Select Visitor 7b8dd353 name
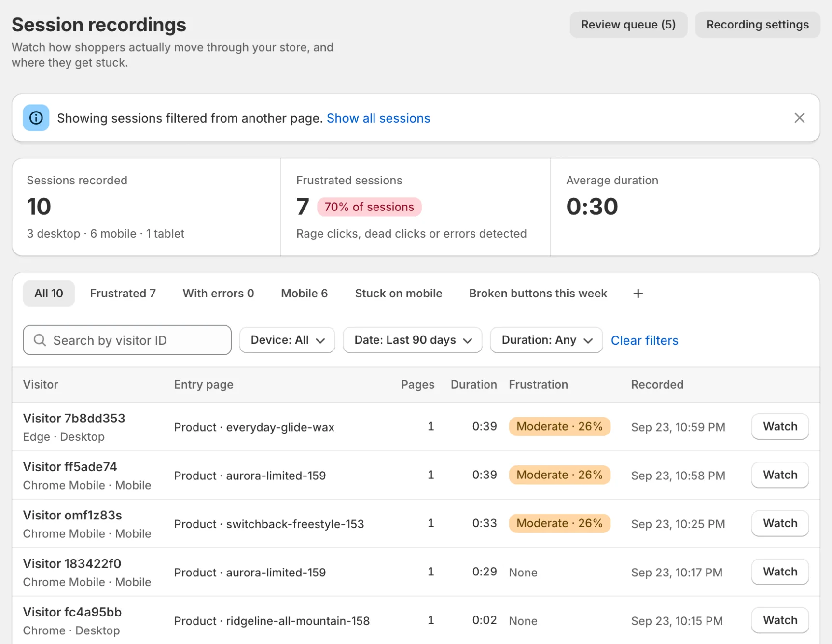This screenshot has width=832, height=644. 74,419
